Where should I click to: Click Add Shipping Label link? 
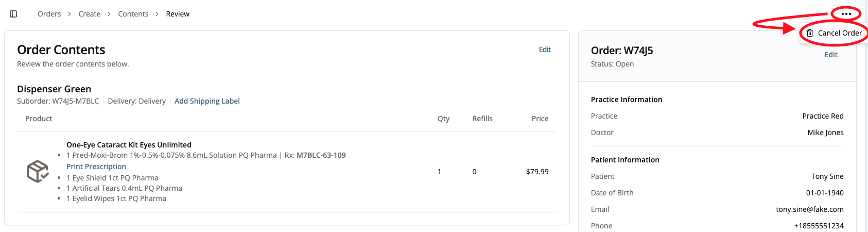pyautogui.click(x=207, y=101)
